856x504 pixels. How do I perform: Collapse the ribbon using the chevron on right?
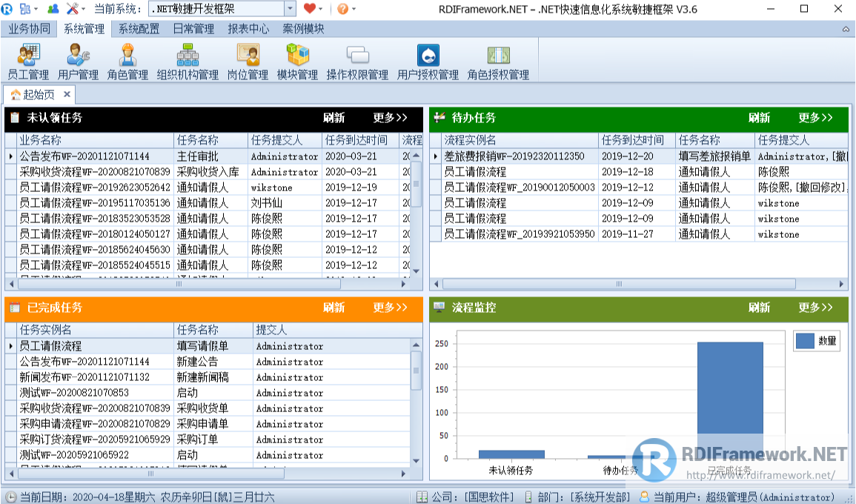click(x=846, y=29)
